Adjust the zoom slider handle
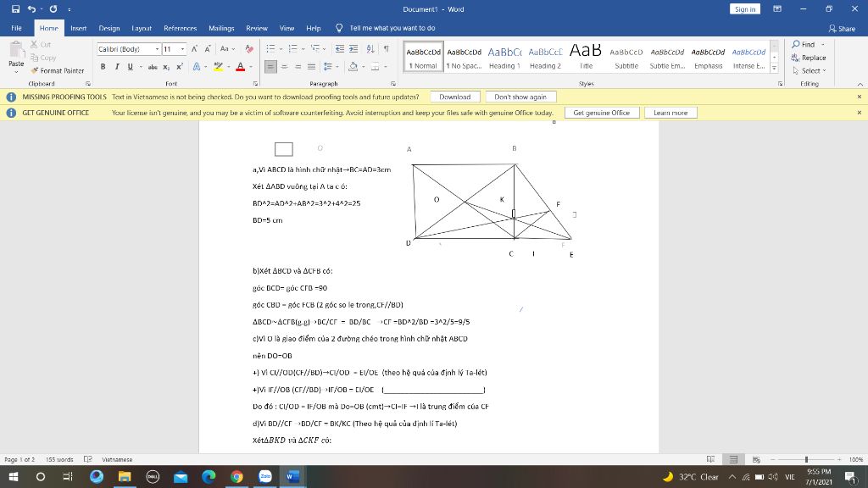The image size is (868, 488). pos(807,459)
